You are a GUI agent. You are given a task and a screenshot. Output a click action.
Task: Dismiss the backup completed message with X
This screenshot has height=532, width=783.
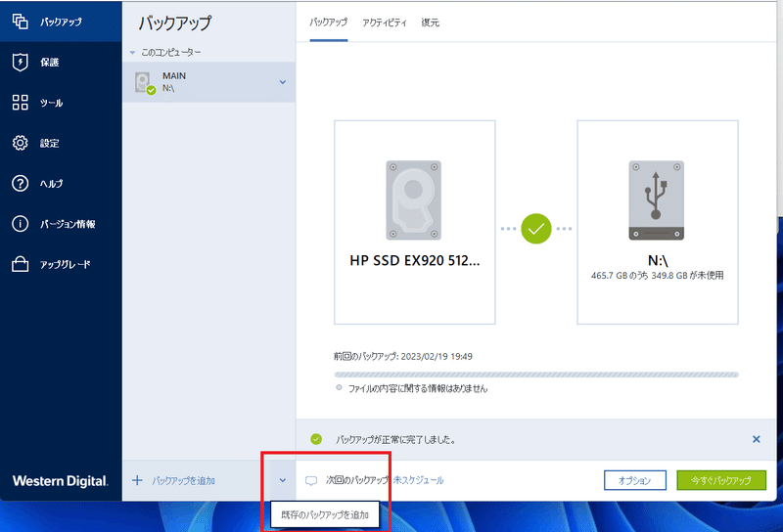(756, 439)
